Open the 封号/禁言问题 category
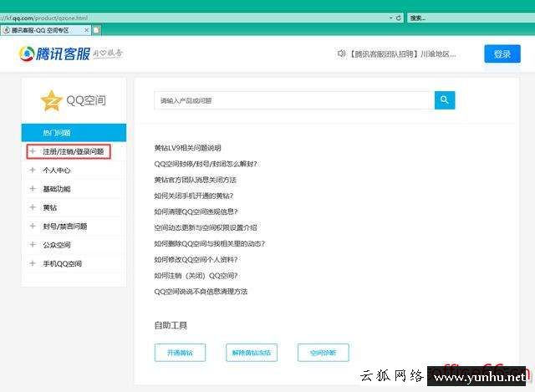 click(65, 227)
